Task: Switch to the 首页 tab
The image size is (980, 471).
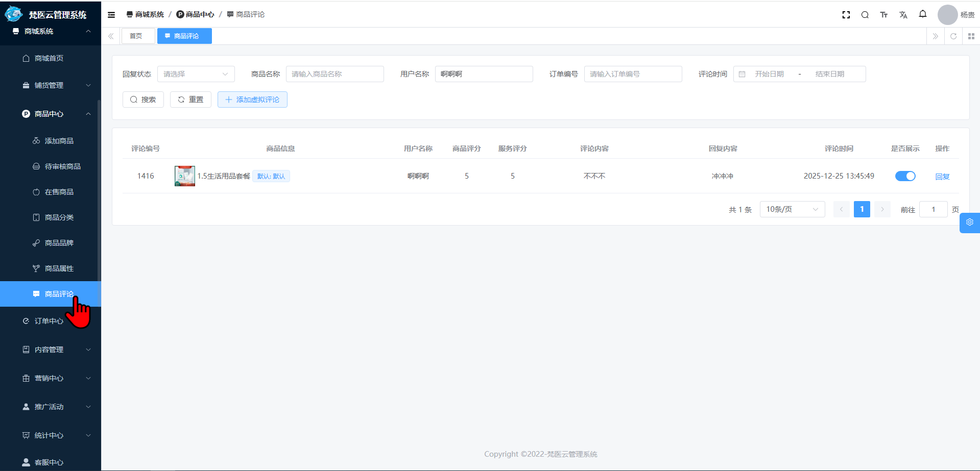Action: (x=136, y=36)
